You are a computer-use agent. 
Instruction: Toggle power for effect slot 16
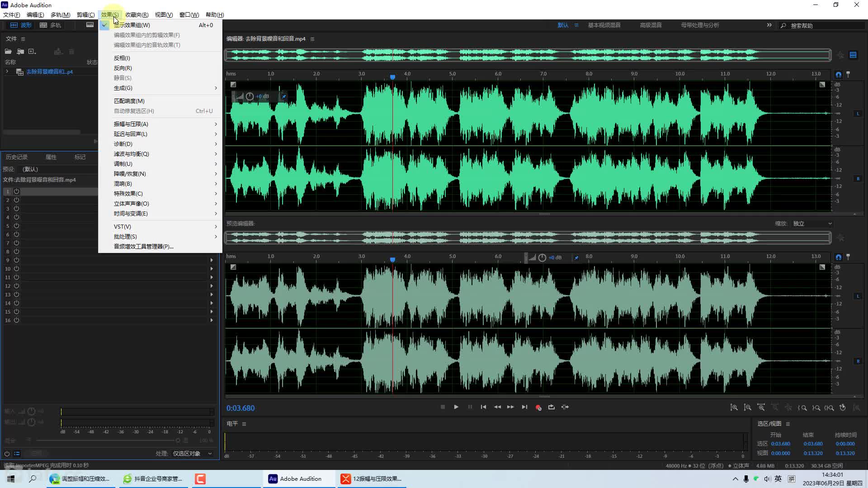(x=16, y=320)
